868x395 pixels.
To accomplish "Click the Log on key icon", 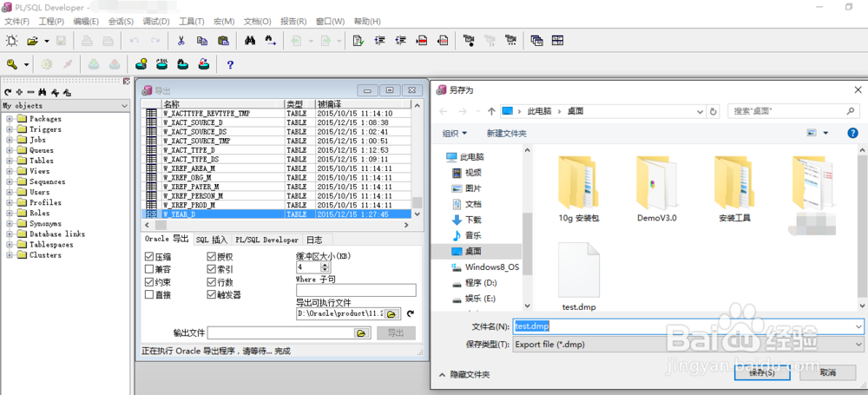I will pos(12,64).
